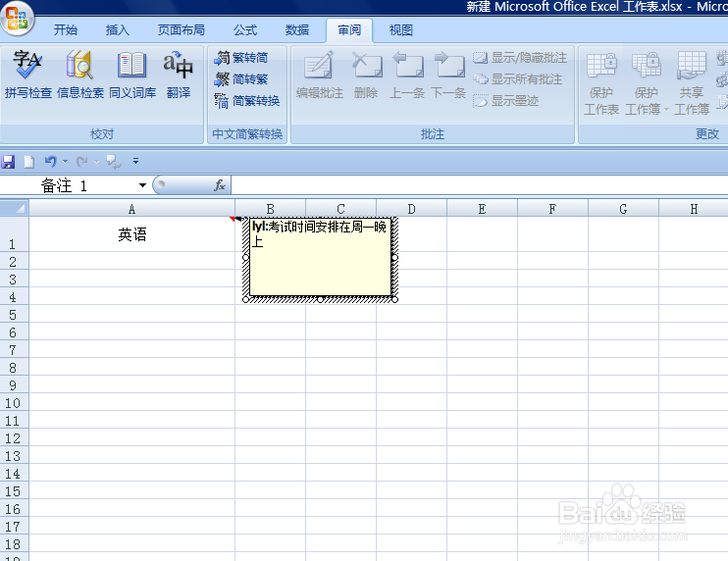Create new document from quick access toolbar
The width and height of the screenshot is (728, 561).
(28, 162)
